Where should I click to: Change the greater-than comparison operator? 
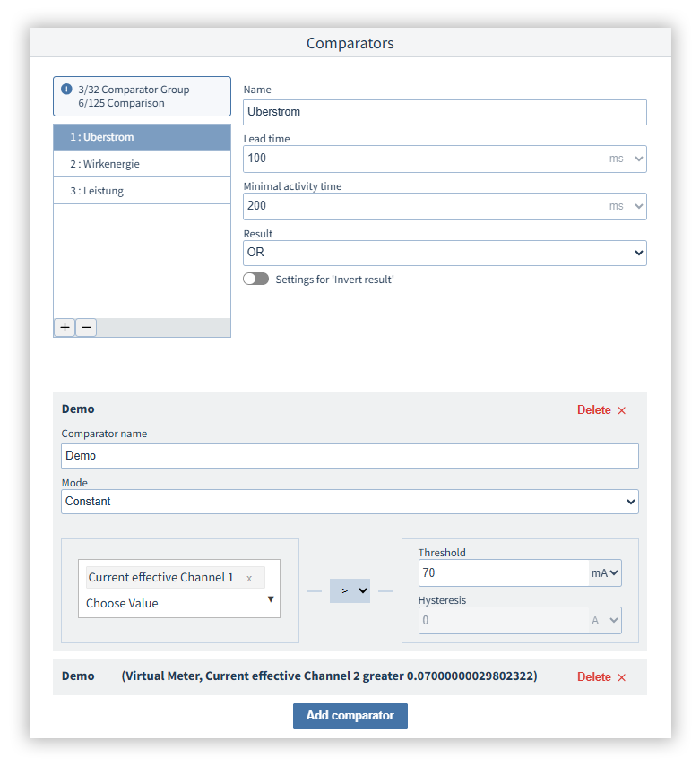point(350,591)
